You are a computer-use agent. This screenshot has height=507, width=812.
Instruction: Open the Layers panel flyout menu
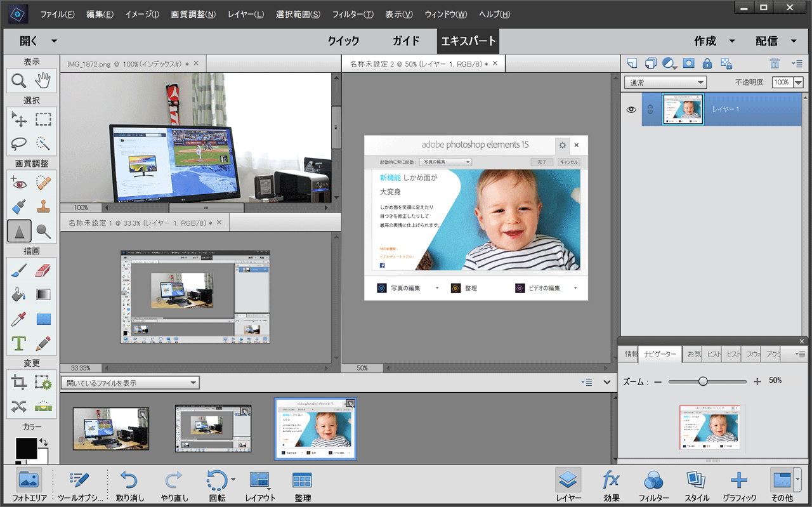point(797,63)
